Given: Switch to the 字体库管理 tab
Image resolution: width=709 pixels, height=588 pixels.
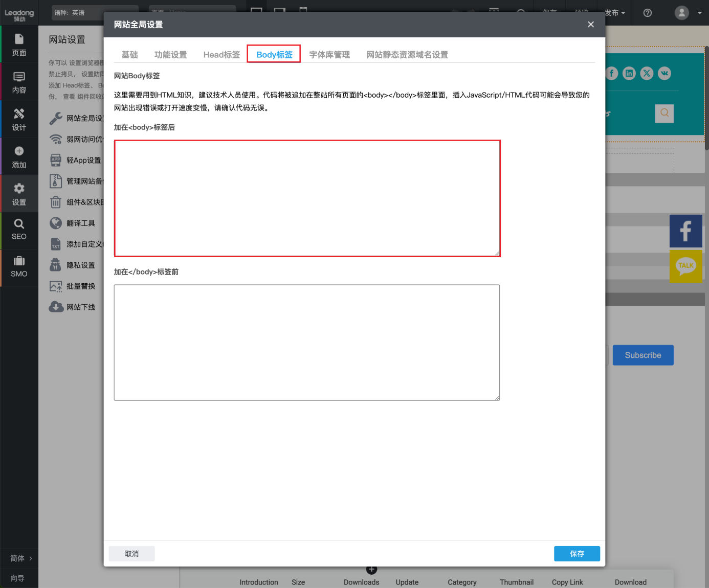Looking at the screenshot, I should 329,55.
